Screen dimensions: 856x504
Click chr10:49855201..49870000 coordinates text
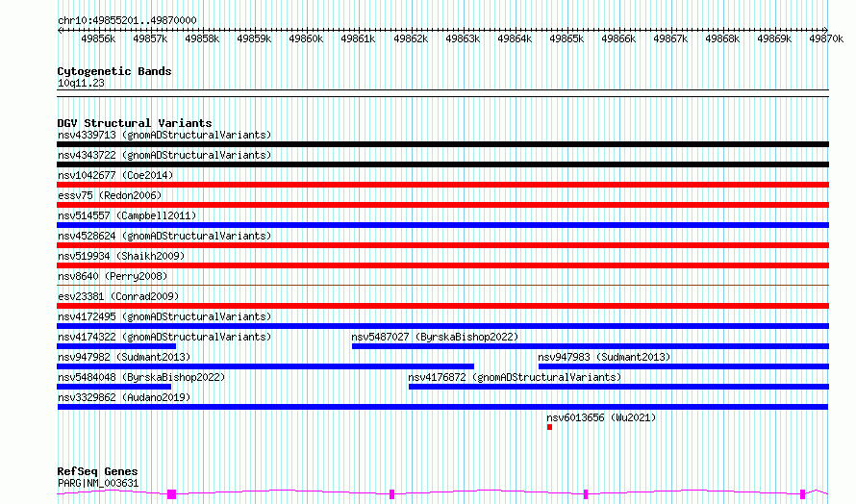tap(127, 20)
